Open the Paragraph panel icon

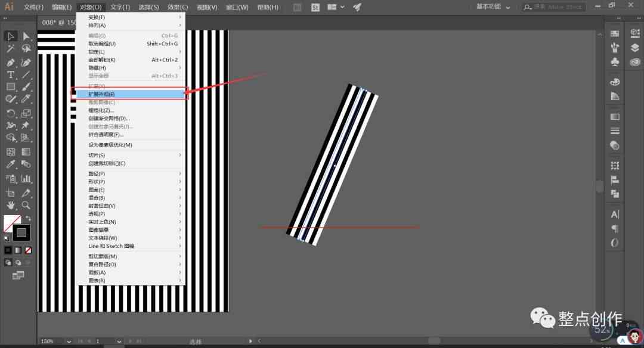[x=615, y=229]
